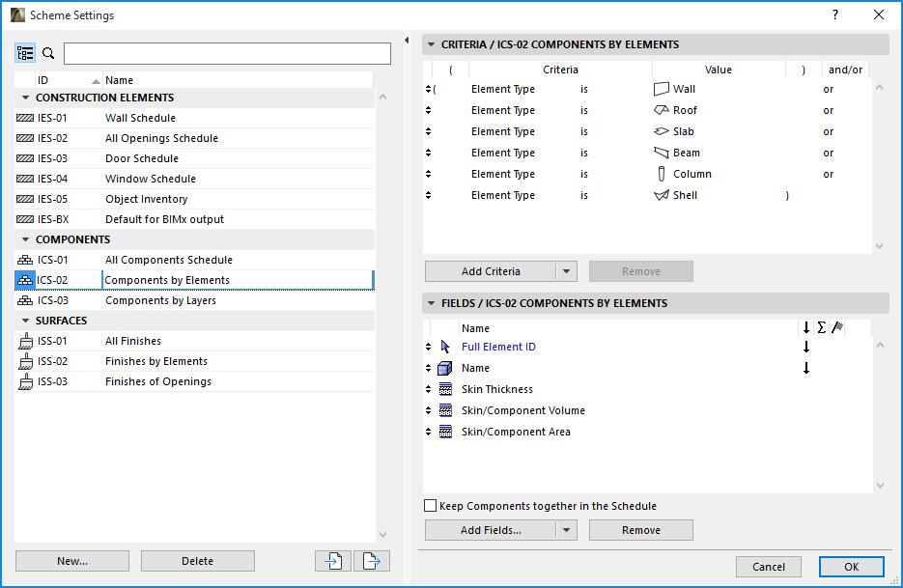Enable Keep Components together in the Schedule
Screen dimensions: 903x588
pyautogui.click(x=431, y=506)
